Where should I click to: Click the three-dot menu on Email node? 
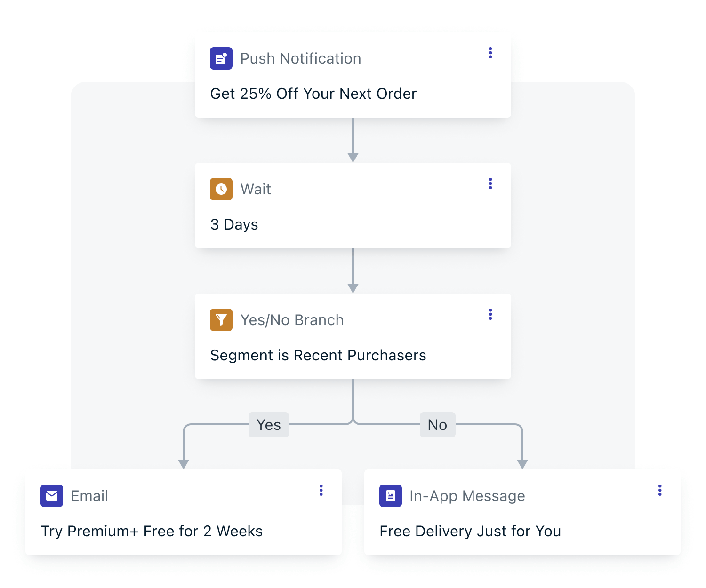coord(321,490)
